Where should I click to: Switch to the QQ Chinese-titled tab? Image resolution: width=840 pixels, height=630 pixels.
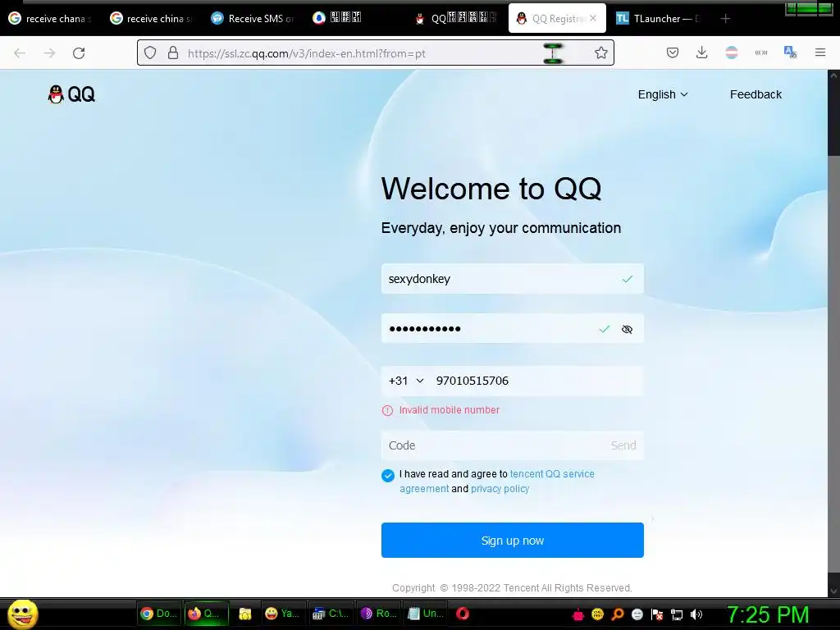click(x=454, y=19)
